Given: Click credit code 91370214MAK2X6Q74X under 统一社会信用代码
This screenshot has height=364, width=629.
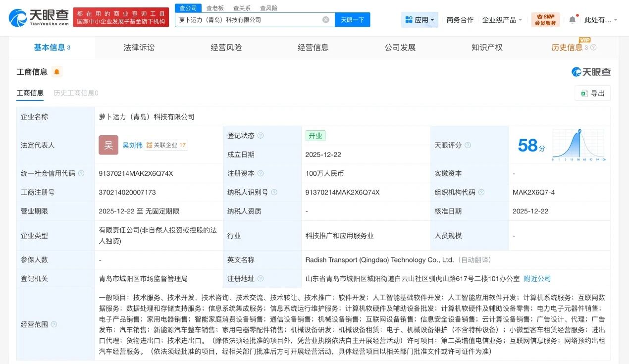Looking at the screenshot, I should click(x=136, y=173).
